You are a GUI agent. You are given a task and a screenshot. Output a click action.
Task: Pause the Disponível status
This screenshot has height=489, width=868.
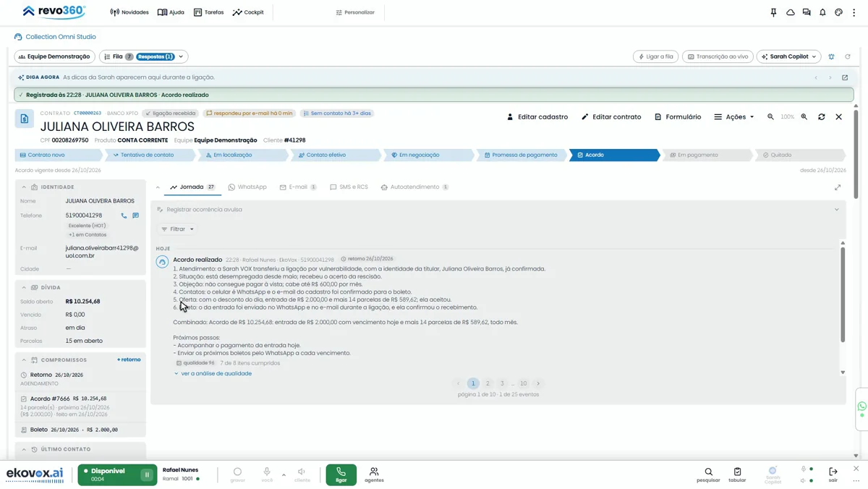[x=147, y=475]
